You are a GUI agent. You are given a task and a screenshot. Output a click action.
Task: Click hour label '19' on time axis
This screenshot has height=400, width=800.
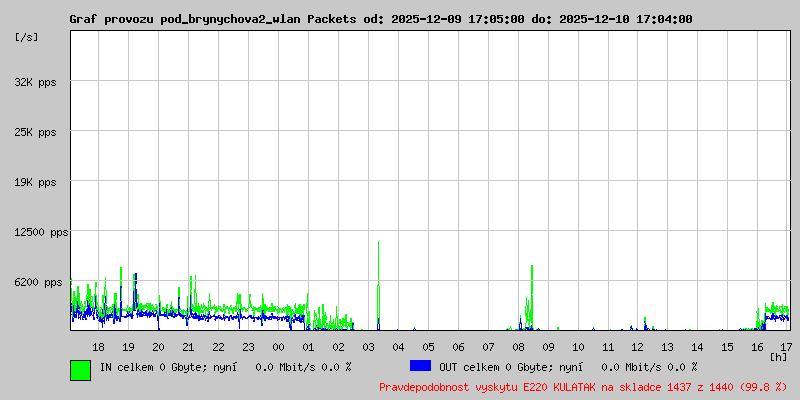(x=128, y=347)
